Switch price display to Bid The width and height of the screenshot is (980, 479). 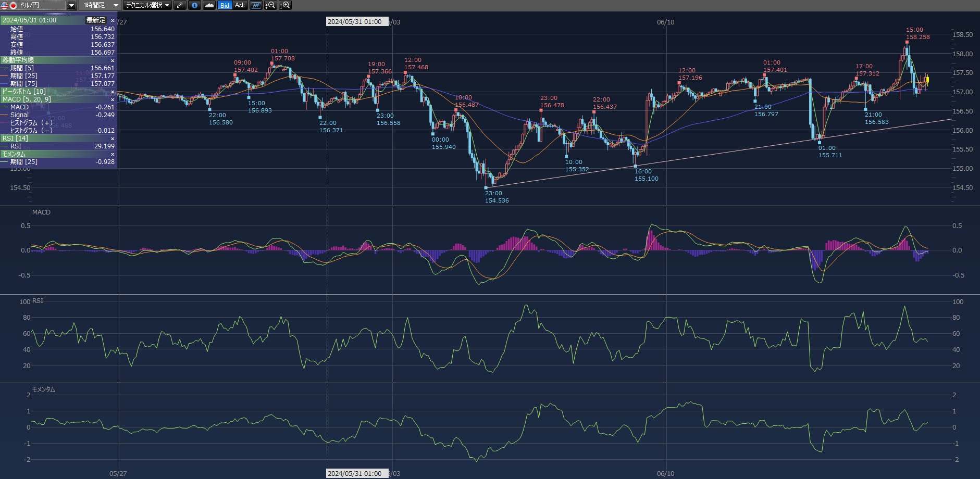(225, 5)
